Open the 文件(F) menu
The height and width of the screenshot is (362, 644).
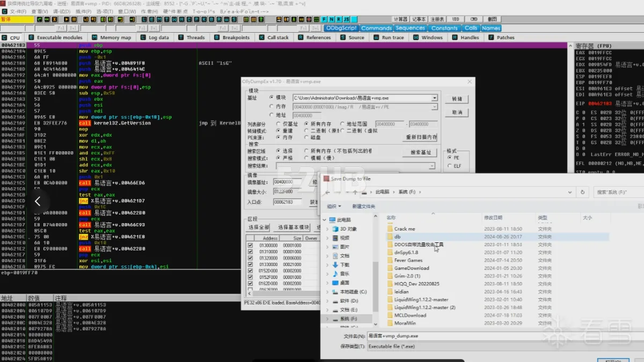pos(18,11)
